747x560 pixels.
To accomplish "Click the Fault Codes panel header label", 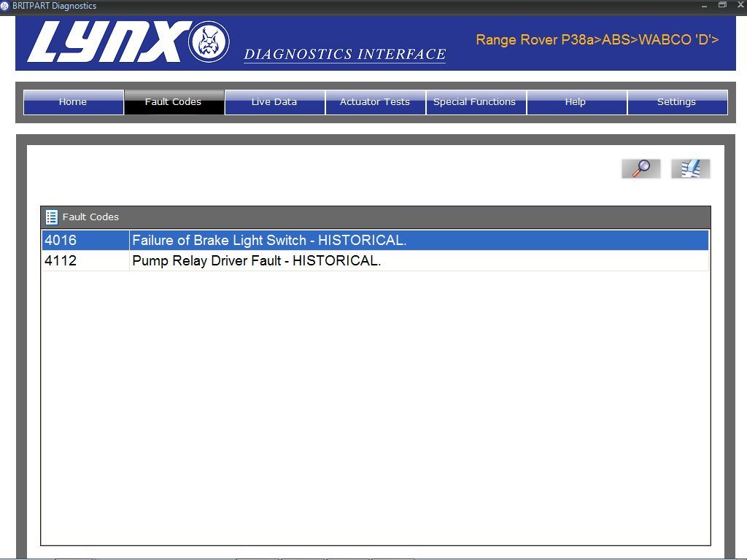I will coord(90,217).
